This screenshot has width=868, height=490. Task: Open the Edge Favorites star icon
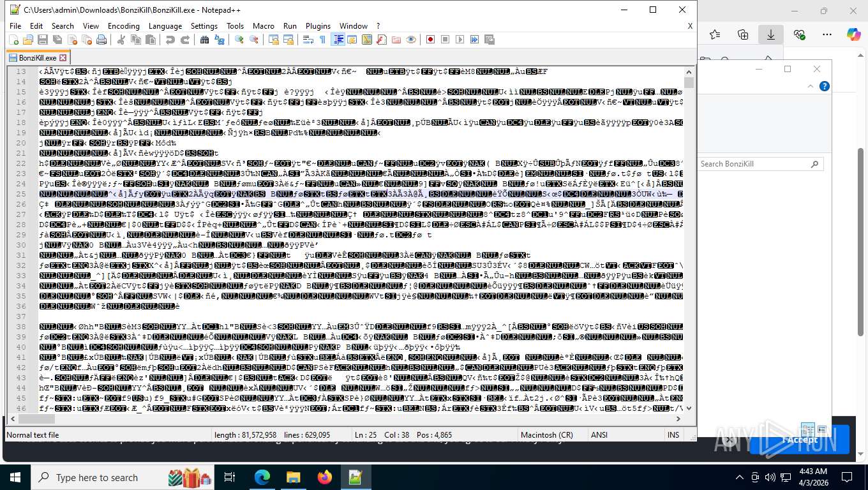point(715,34)
